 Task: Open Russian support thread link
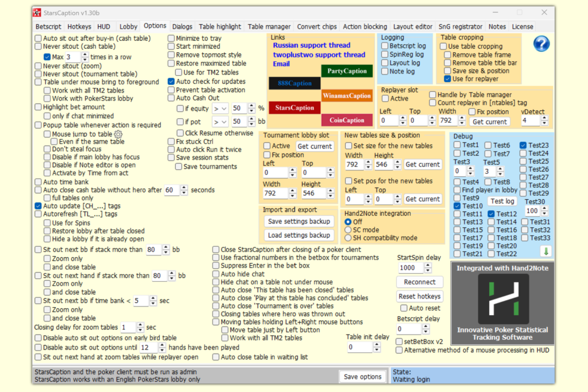311,45
